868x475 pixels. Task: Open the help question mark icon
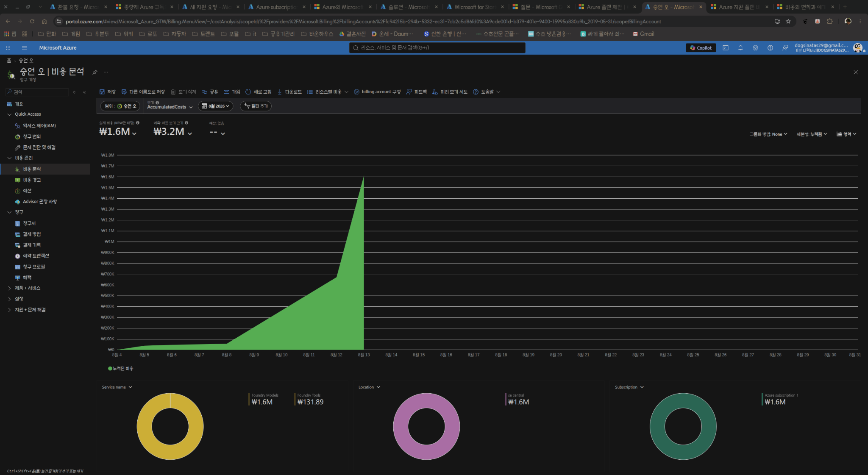click(x=770, y=48)
